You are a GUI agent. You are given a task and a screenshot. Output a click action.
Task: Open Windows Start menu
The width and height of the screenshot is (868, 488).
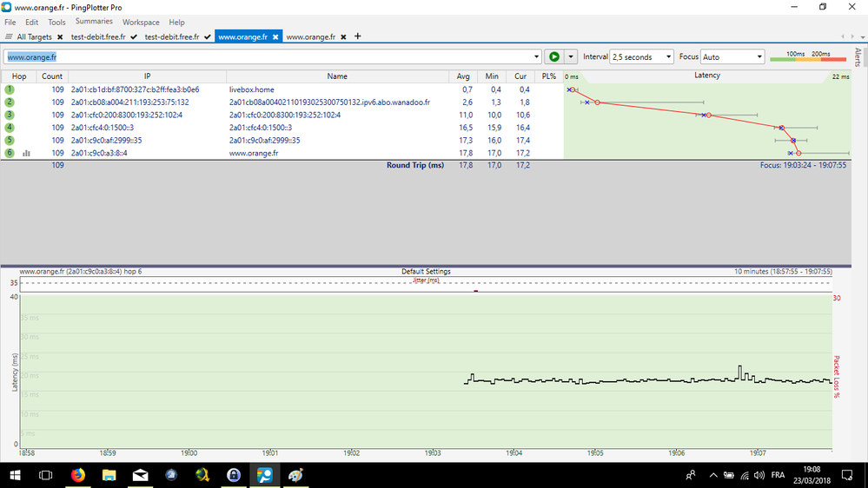[x=15, y=475]
